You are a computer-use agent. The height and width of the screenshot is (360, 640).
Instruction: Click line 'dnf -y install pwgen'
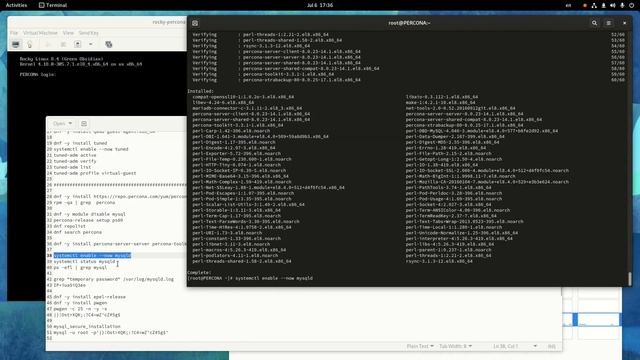point(80,303)
